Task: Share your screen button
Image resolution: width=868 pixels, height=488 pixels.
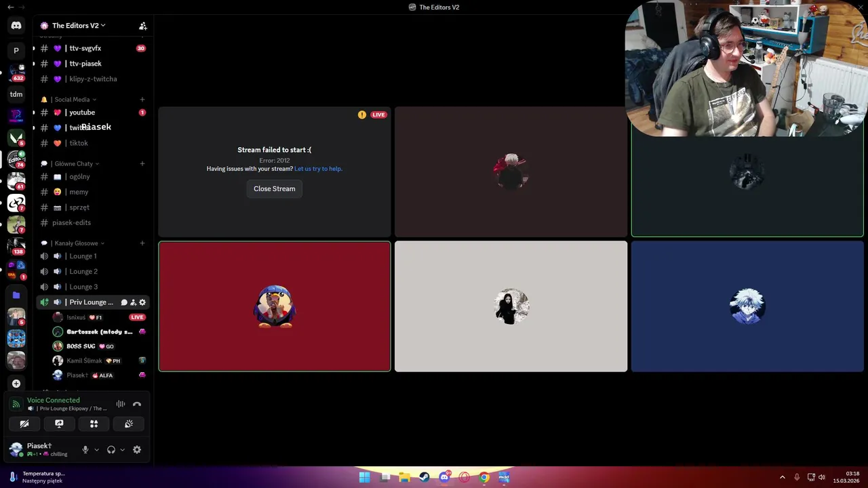Action: pyautogui.click(x=59, y=424)
